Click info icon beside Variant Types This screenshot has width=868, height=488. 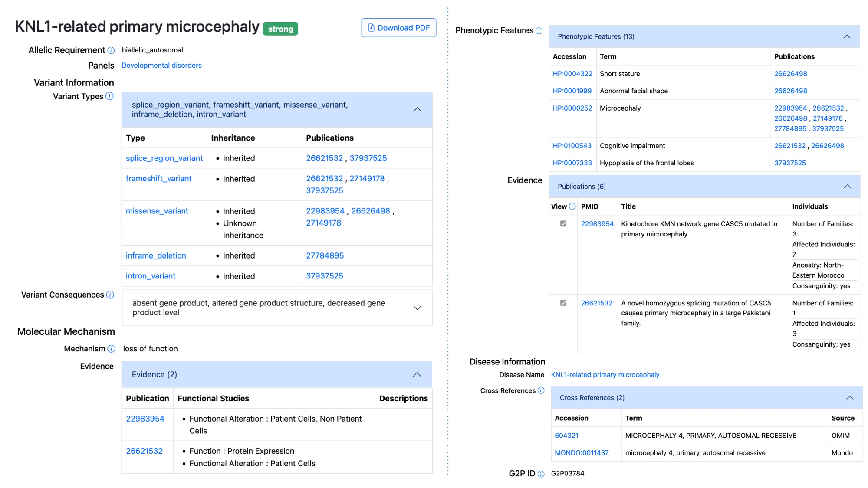click(x=109, y=96)
